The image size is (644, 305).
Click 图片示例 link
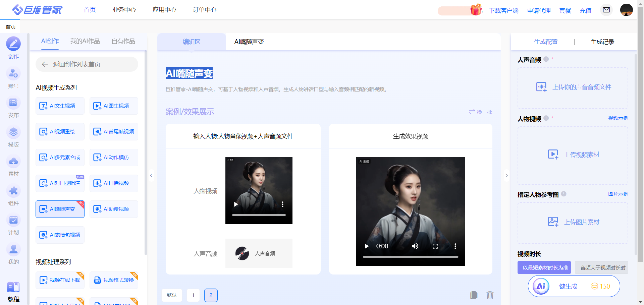pyautogui.click(x=618, y=194)
